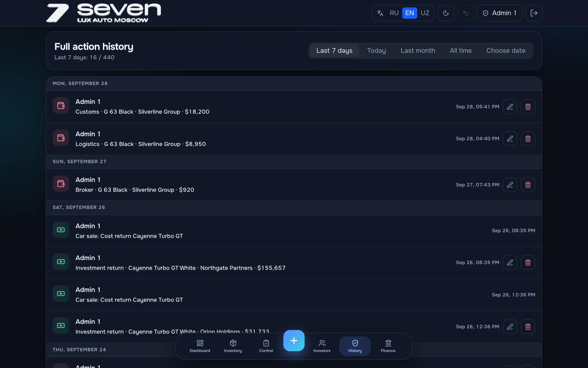The image size is (588, 368).
Task: Click the cash icon of the Northgate Partners entry
Action: 61,262
